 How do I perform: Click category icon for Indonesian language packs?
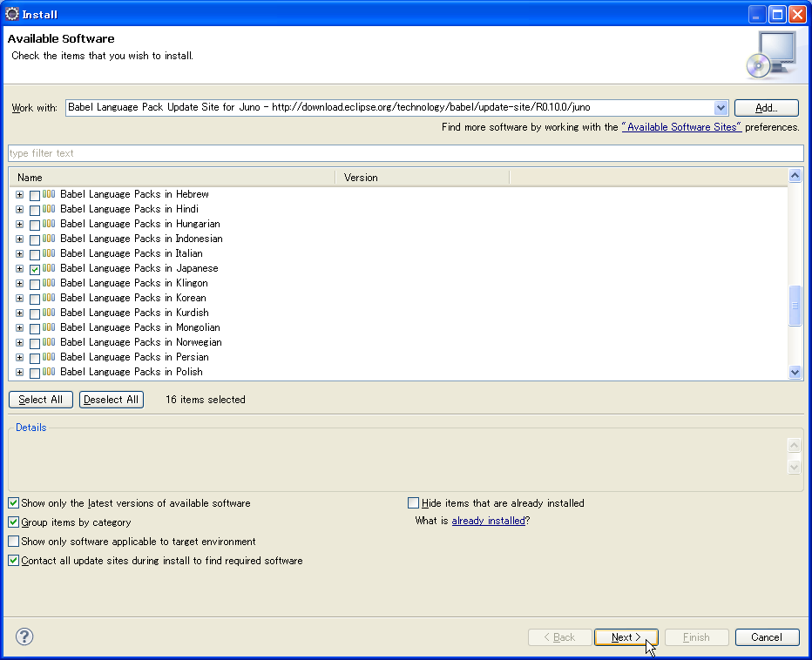pos(49,239)
